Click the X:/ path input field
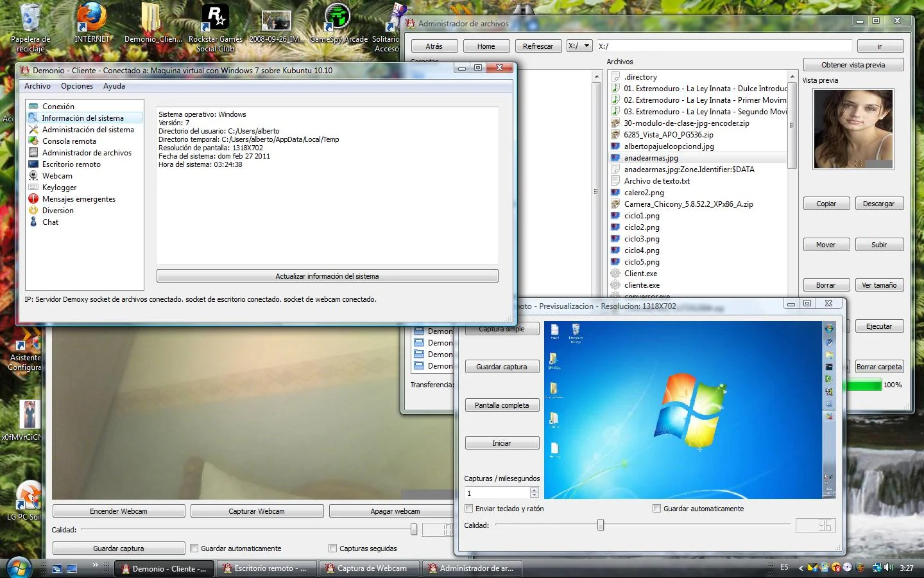 point(724,46)
